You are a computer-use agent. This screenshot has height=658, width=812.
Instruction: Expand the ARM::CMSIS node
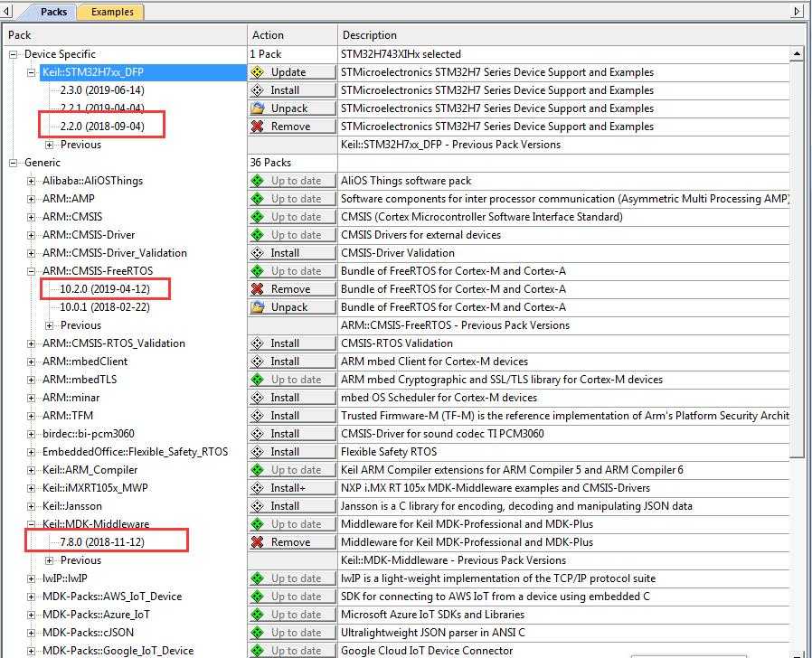click(32, 218)
